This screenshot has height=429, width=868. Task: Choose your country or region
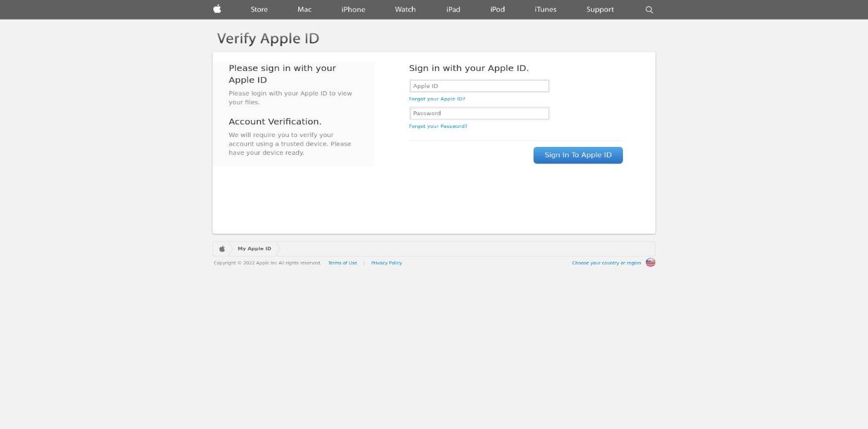pos(606,263)
